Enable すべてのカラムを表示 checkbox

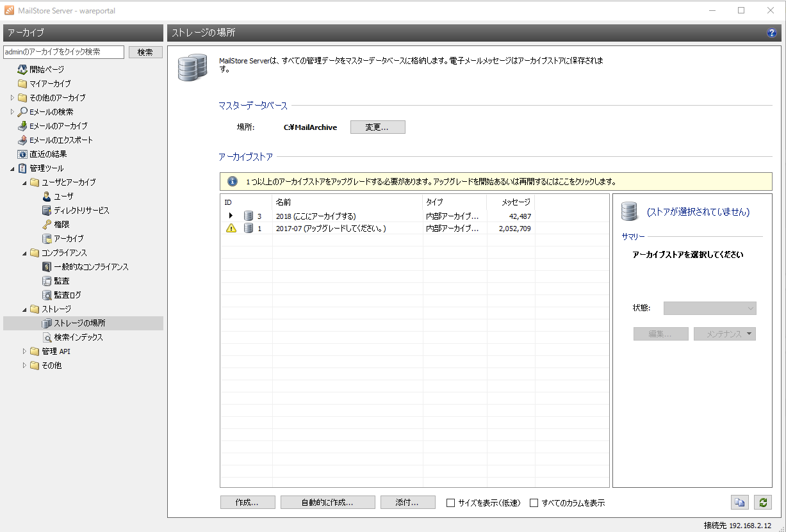click(534, 503)
